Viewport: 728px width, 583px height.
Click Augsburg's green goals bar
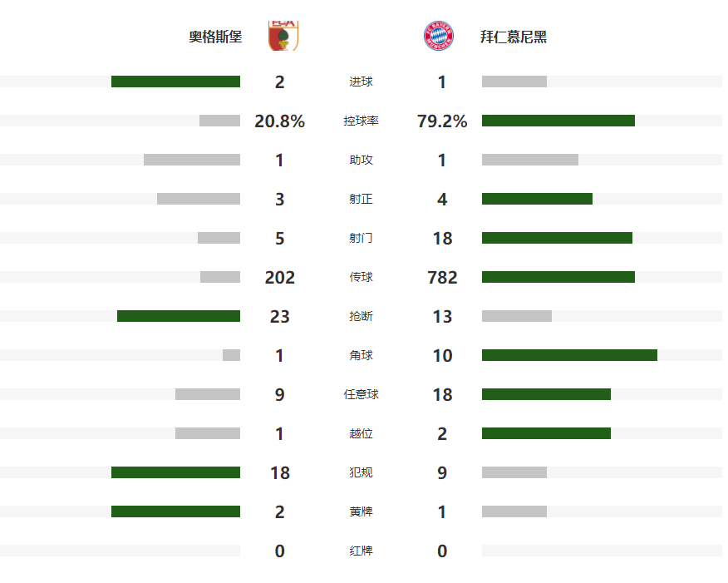pos(175,82)
